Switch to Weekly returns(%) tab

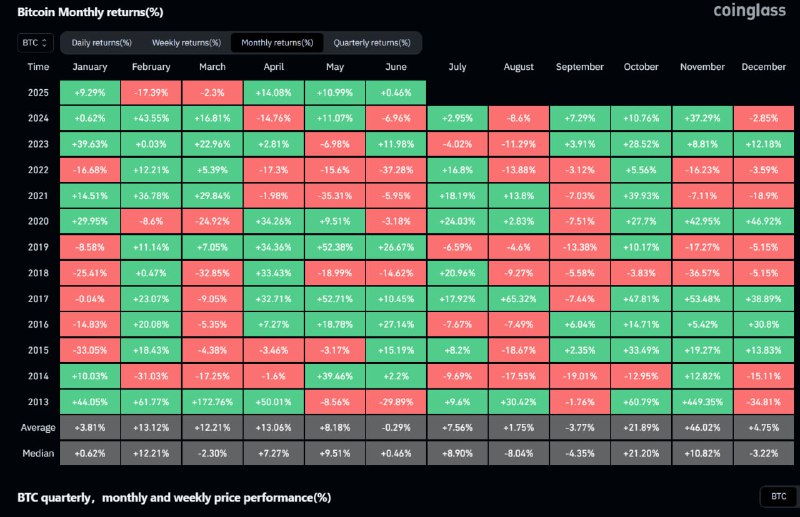(x=186, y=43)
